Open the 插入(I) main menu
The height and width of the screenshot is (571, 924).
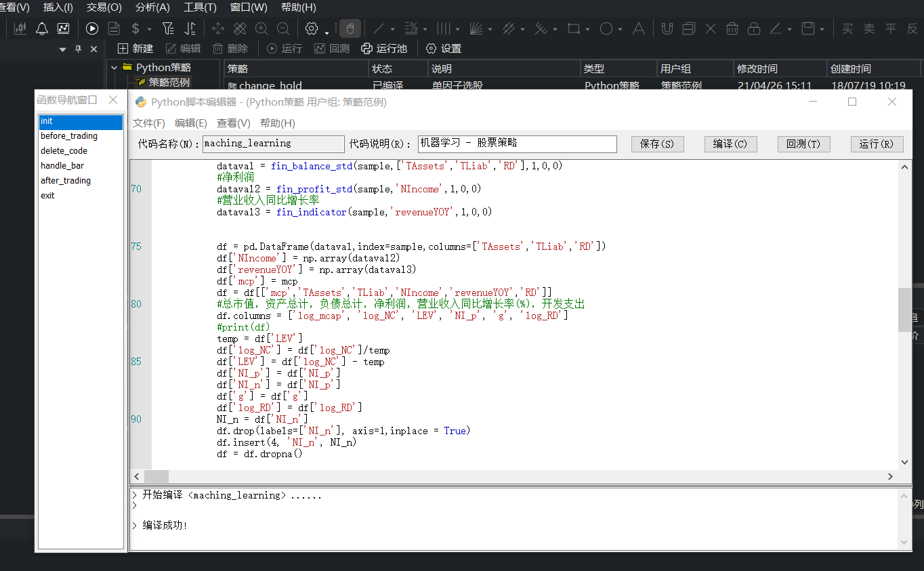click(58, 7)
